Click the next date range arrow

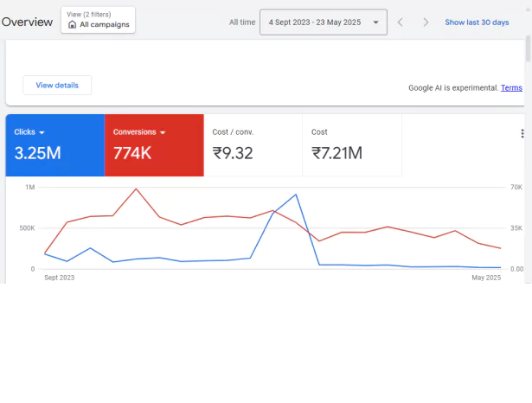tap(426, 22)
